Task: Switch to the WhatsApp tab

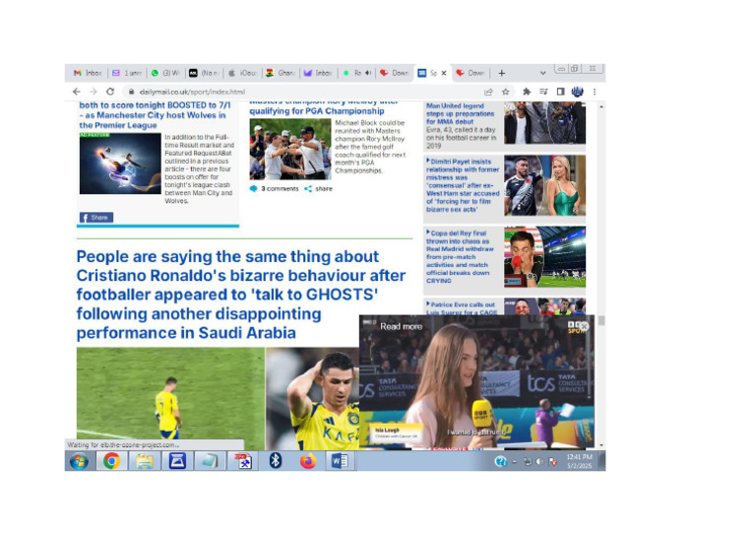Action: click(x=165, y=73)
